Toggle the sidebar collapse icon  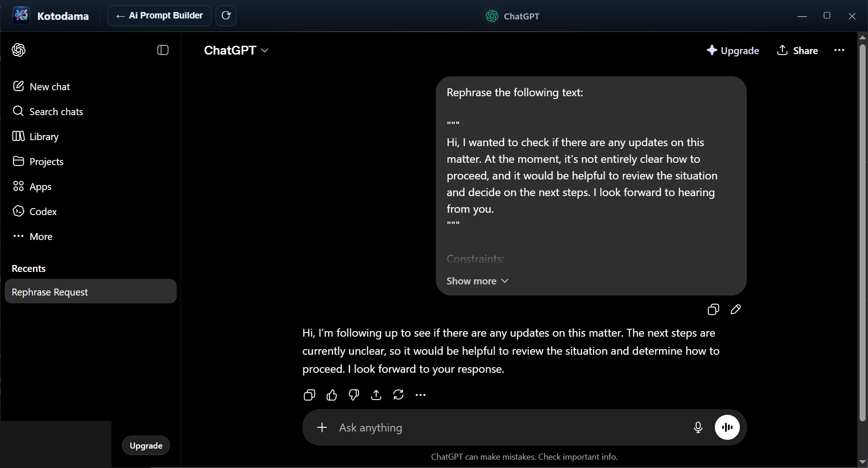pos(163,50)
